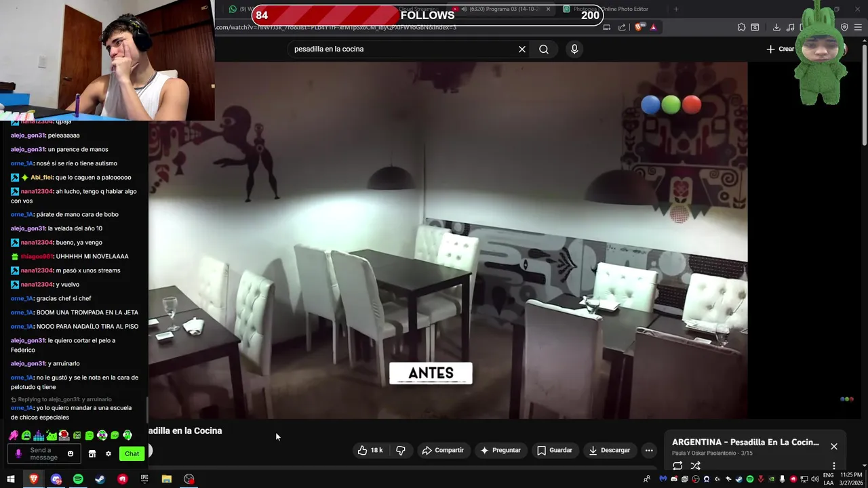
Task: Click the Brave Shields lion icon
Action: [639, 27]
